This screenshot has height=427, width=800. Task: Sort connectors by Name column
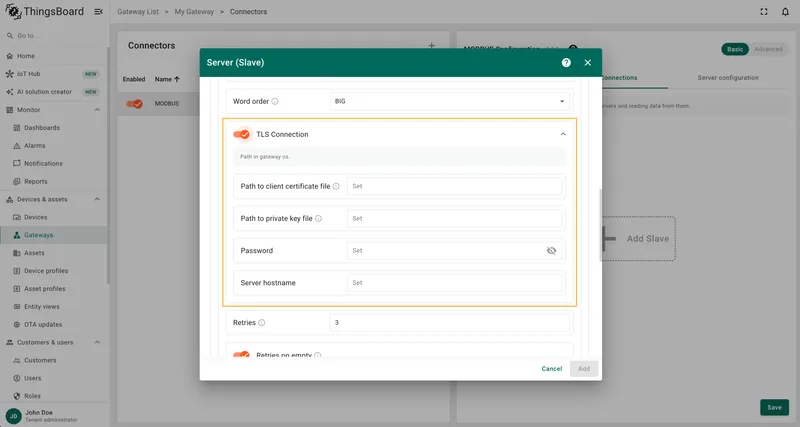pyautogui.click(x=167, y=79)
